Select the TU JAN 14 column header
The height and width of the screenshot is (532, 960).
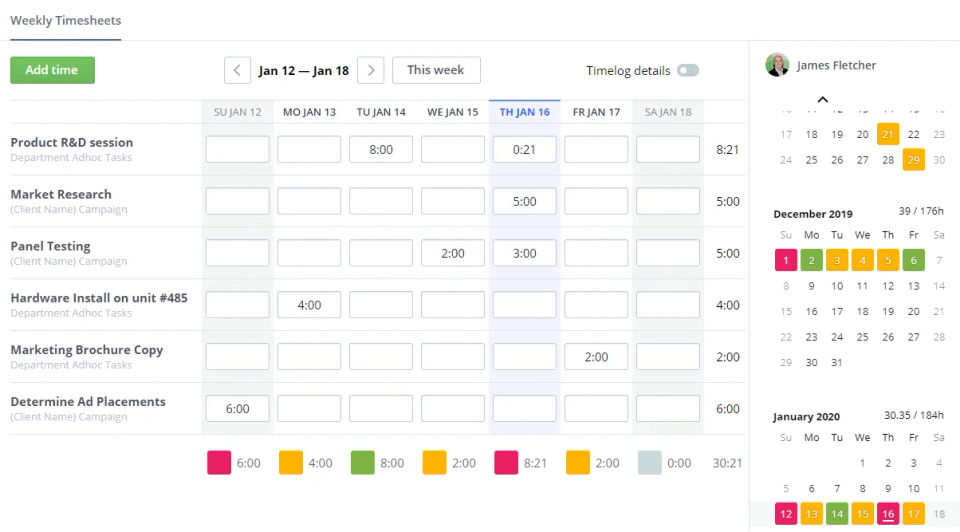tap(381, 112)
